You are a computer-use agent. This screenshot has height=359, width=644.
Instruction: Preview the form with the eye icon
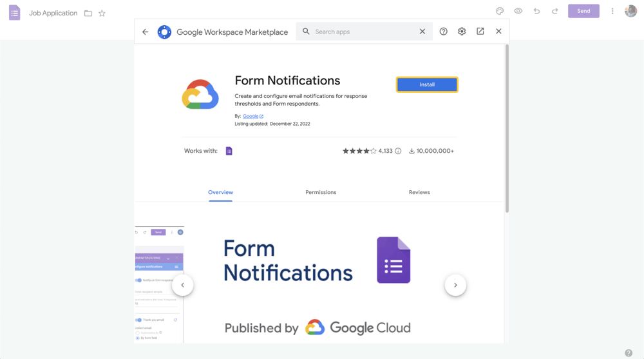click(x=518, y=11)
